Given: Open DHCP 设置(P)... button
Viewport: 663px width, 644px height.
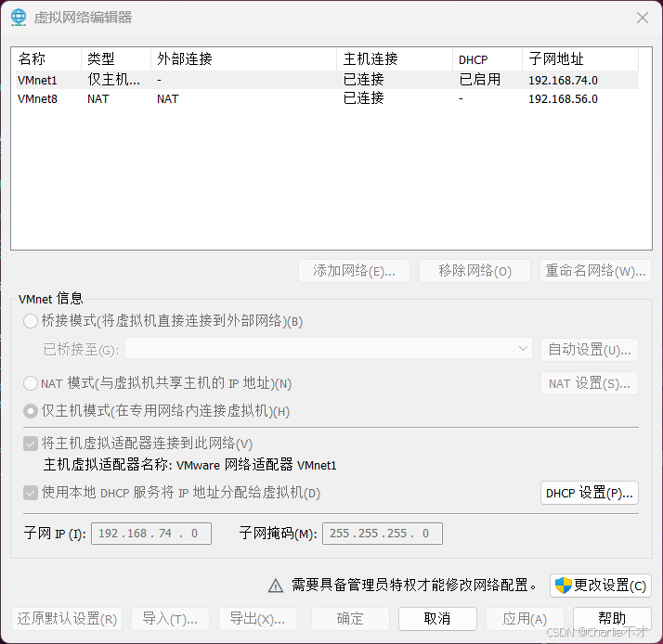Looking at the screenshot, I should click(x=590, y=493).
